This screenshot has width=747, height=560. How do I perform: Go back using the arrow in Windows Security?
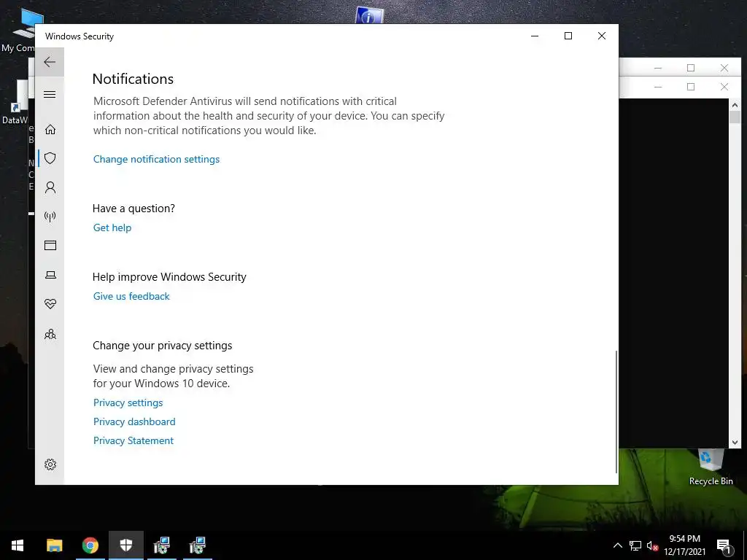click(50, 62)
